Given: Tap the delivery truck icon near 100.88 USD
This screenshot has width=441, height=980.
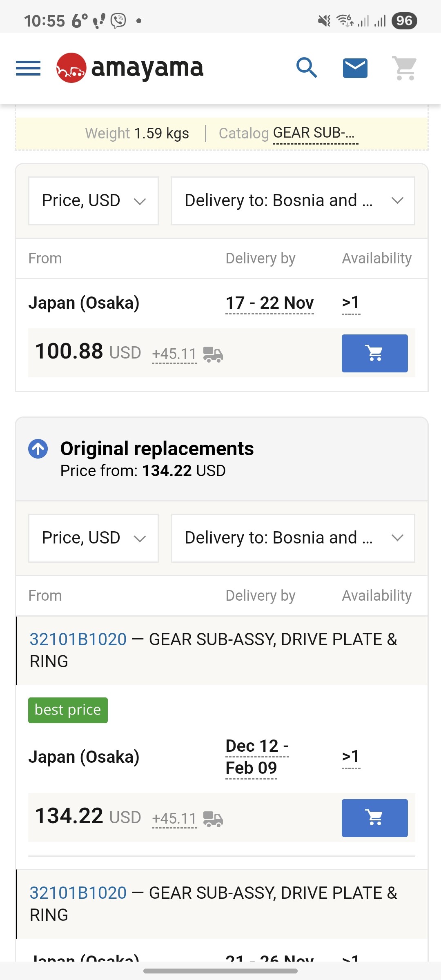Looking at the screenshot, I should click(x=213, y=354).
